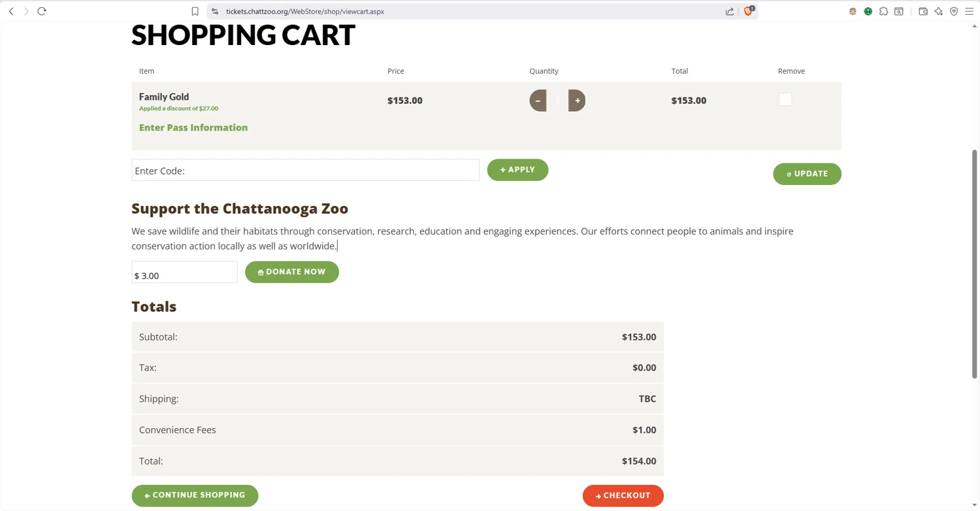The height and width of the screenshot is (511, 980).
Task: Apply the entered promo code
Action: point(517,170)
